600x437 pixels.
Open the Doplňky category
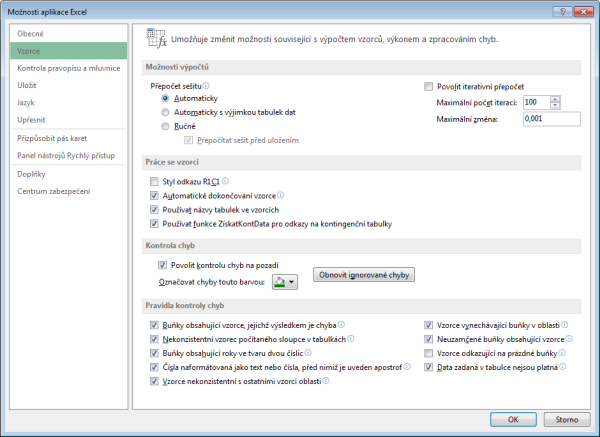click(68, 174)
